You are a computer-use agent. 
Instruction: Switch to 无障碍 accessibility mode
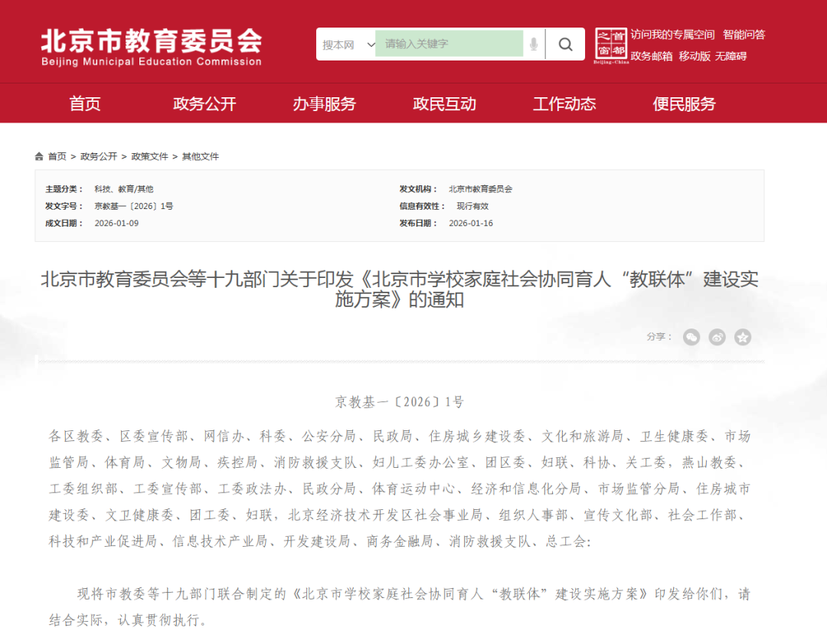point(731,56)
